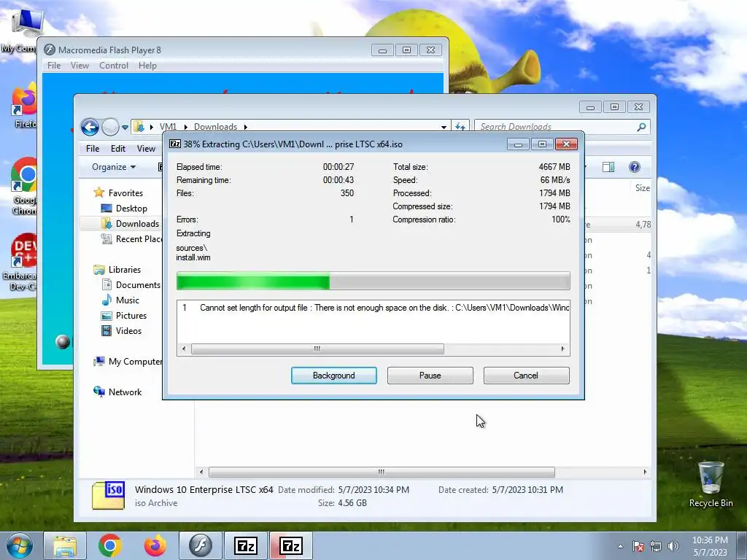The width and height of the screenshot is (747, 560).
Task: Switch to active 7-Zip extraction taskbar button
Action: (291, 545)
